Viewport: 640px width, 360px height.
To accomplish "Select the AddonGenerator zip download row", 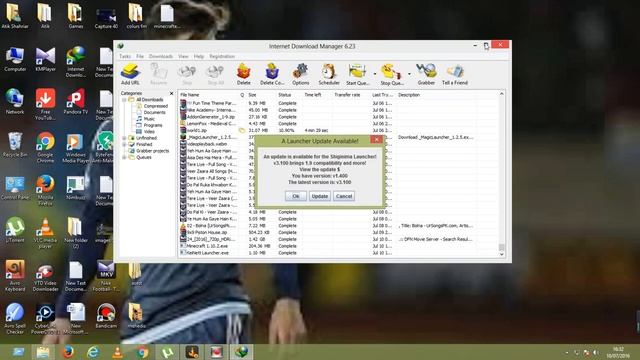I will (339, 117).
